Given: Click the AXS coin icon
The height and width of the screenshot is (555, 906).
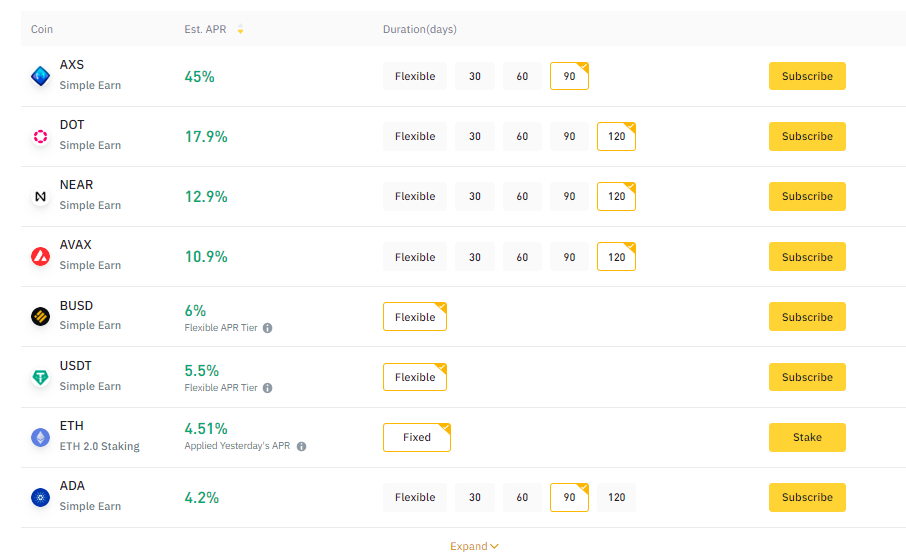Looking at the screenshot, I should [x=40, y=76].
